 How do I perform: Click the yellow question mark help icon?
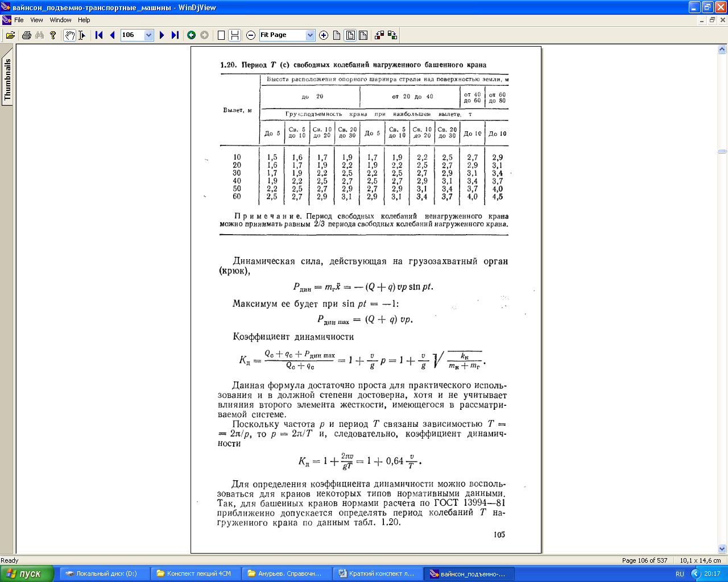(53, 35)
